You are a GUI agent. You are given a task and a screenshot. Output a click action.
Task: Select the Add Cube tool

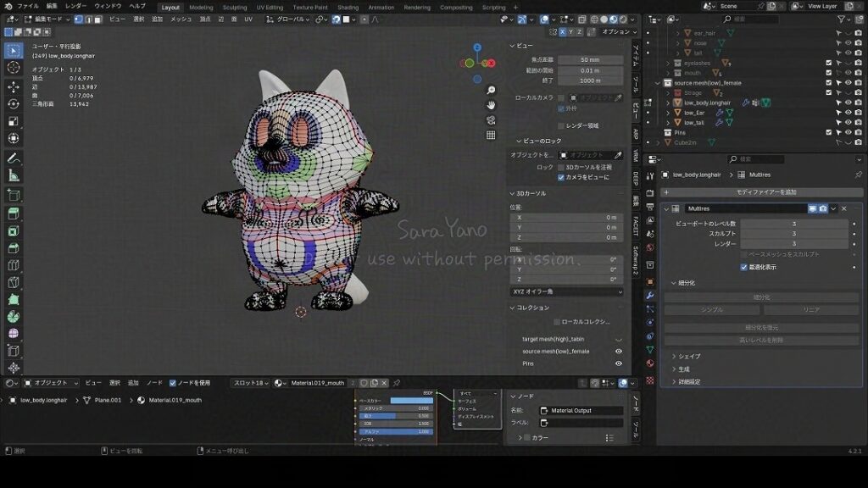[14, 195]
